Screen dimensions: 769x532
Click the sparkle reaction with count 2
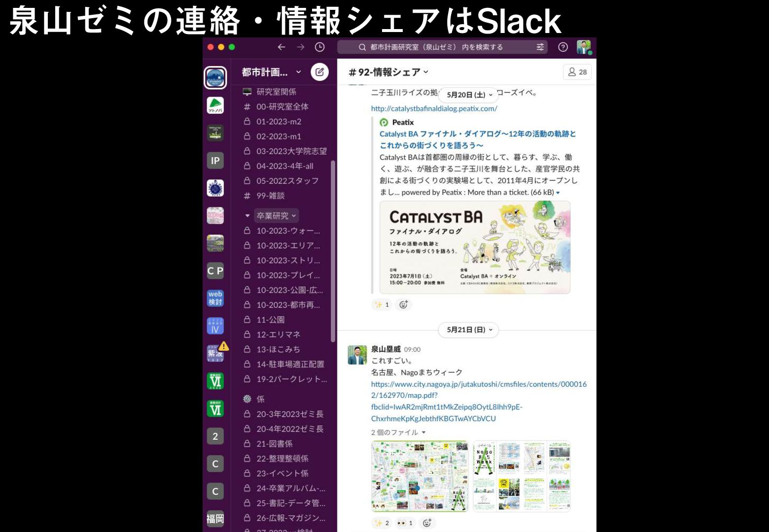tap(382, 523)
